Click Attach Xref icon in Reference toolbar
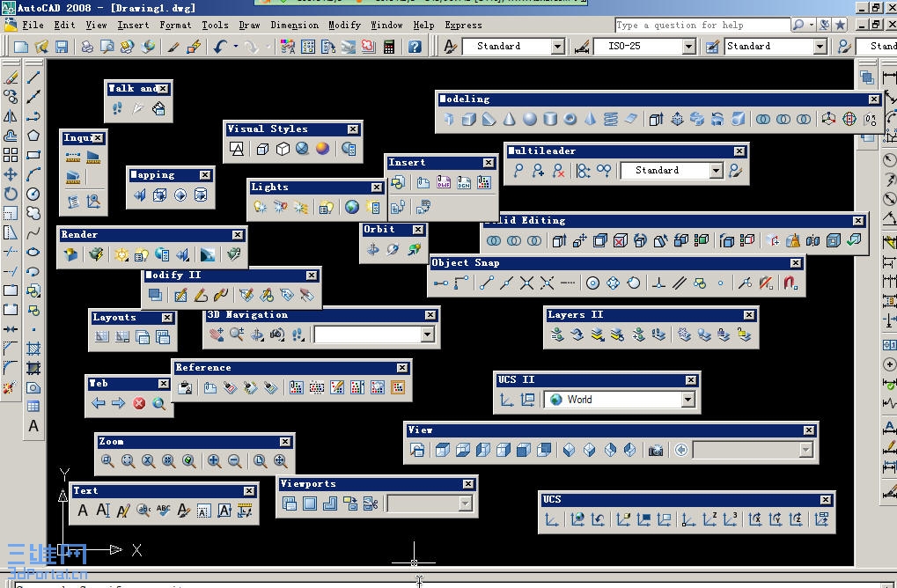 210,388
